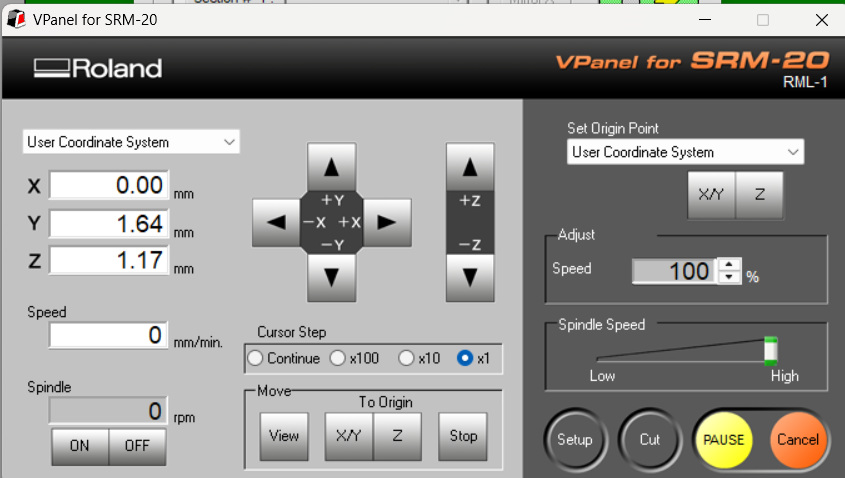Viewport: 845px width, 478px height.
Task: Move the head in +X direction
Action: 387,222
